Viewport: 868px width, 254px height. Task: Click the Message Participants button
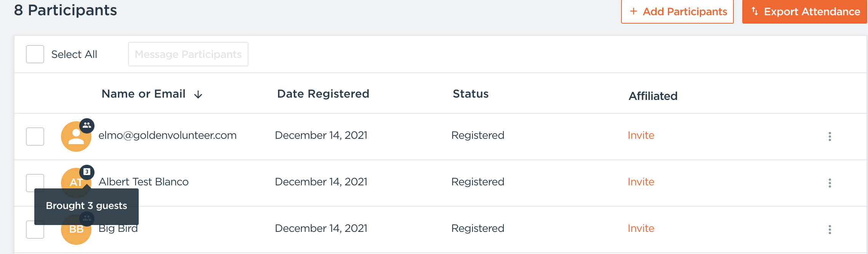188,54
